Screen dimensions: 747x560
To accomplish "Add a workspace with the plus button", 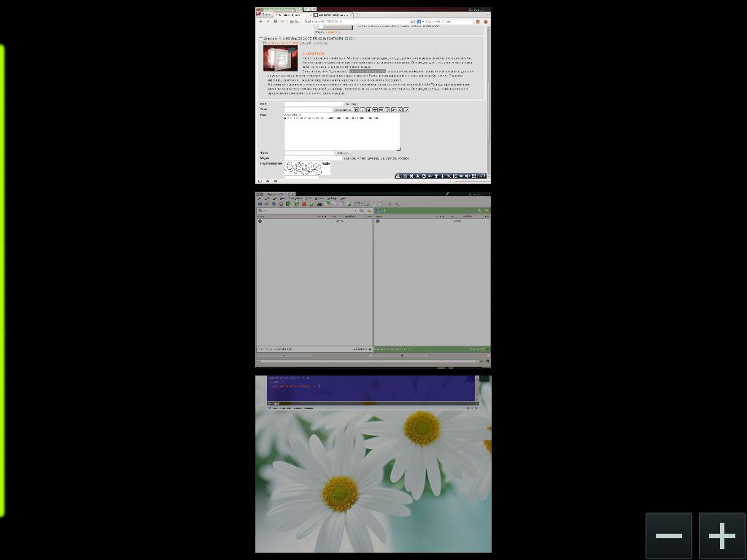I will [721, 536].
